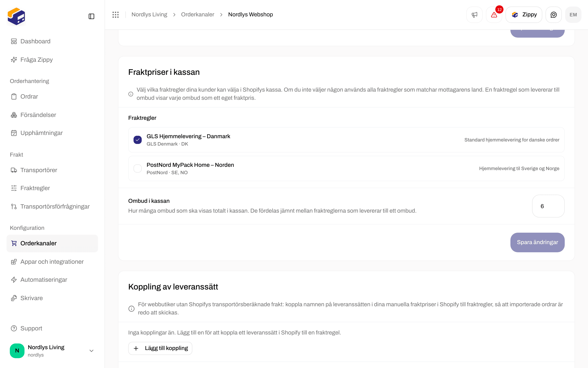This screenshot has width=588, height=368.
Task: Open Skrivare in the sidebar
Action: [x=52, y=298]
